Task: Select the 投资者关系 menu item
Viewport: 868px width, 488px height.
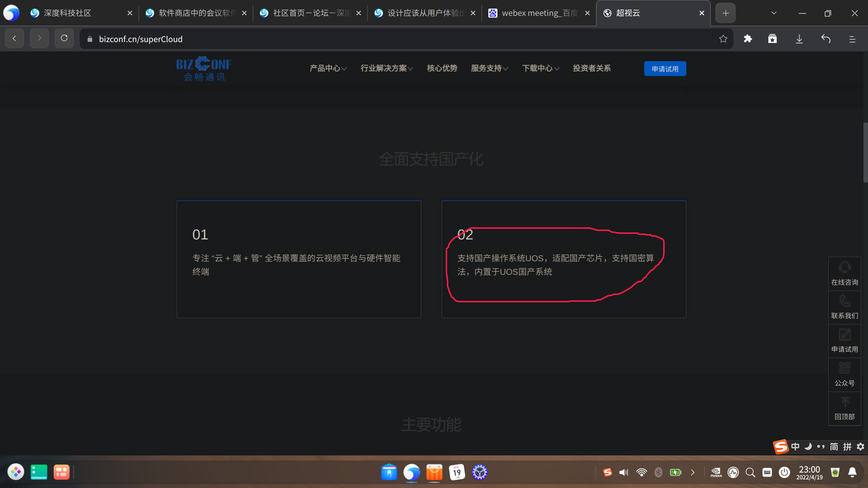Action: pyautogui.click(x=592, y=68)
